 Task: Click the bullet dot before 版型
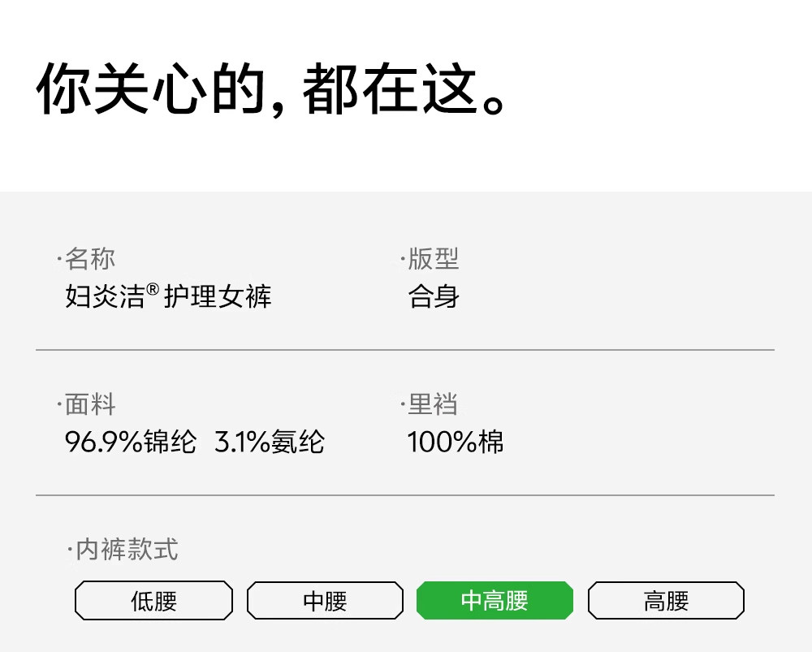coord(401,261)
